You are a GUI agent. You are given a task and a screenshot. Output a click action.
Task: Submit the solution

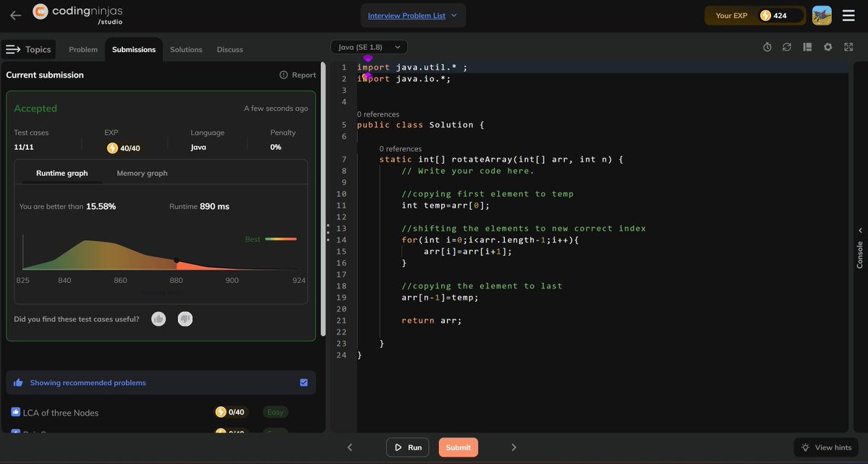click(459, 447)
